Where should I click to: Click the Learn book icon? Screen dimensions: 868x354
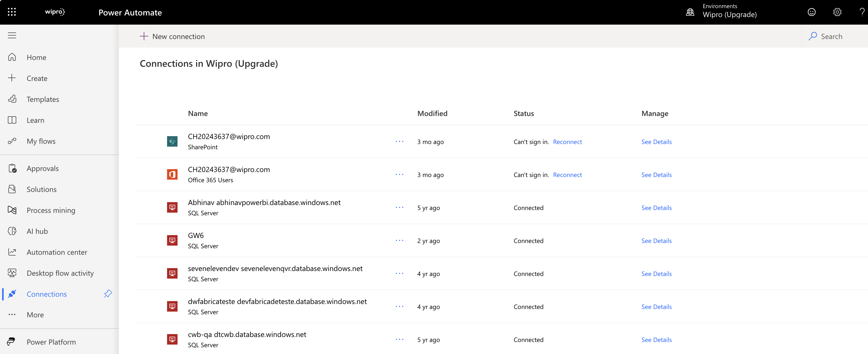12,120
